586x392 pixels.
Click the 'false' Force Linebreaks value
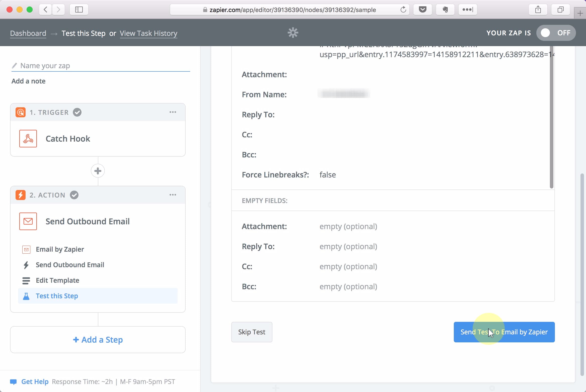coord(328,175)
